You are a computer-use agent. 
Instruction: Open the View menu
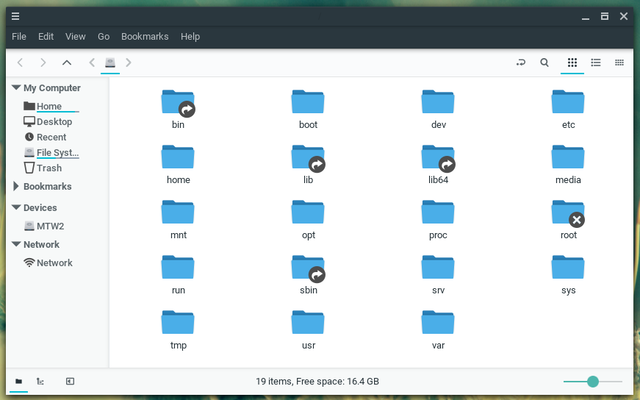[x=75, y=36]
